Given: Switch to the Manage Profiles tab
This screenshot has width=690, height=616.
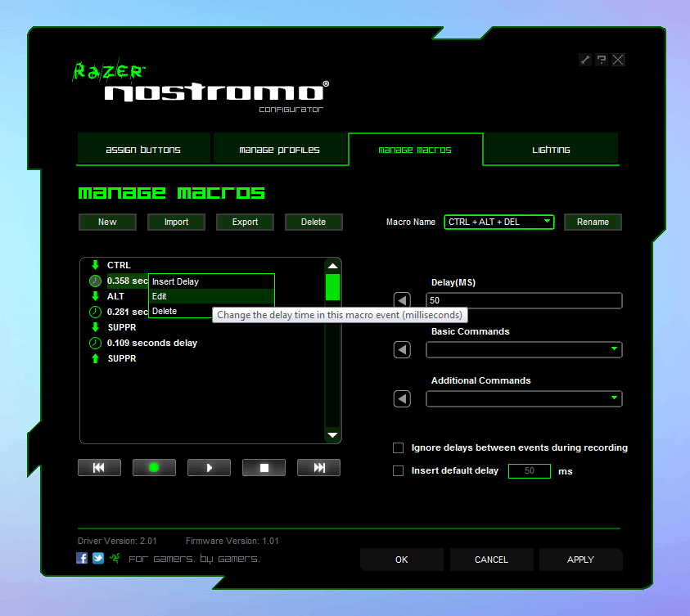Looking at the screenshot, I should pyautogui.click(x=279, y=150).
